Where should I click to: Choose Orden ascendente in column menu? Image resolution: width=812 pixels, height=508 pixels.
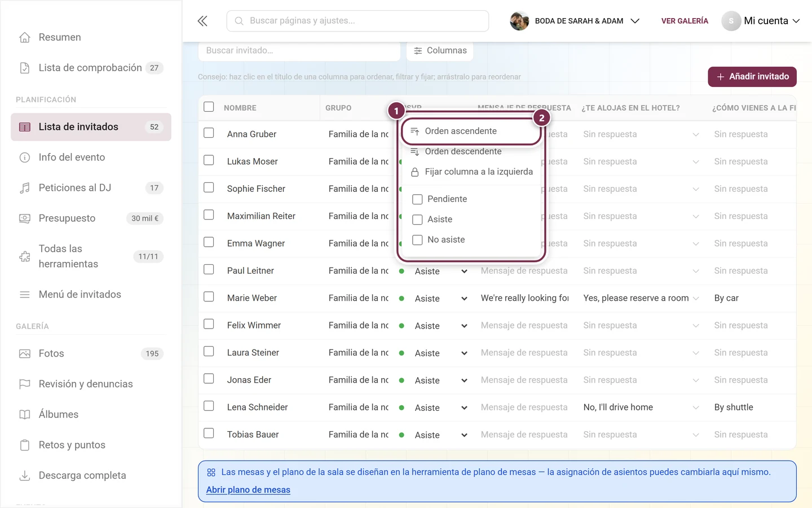pyautogui.click(x=471, y=131)
